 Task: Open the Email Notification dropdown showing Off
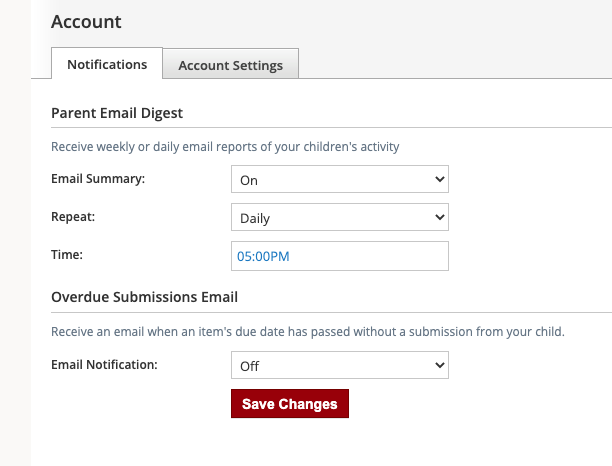click(340, 365)
